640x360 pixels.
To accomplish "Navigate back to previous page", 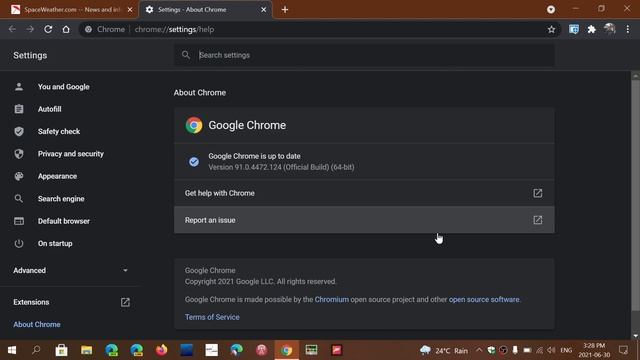I will click(12, 29).
